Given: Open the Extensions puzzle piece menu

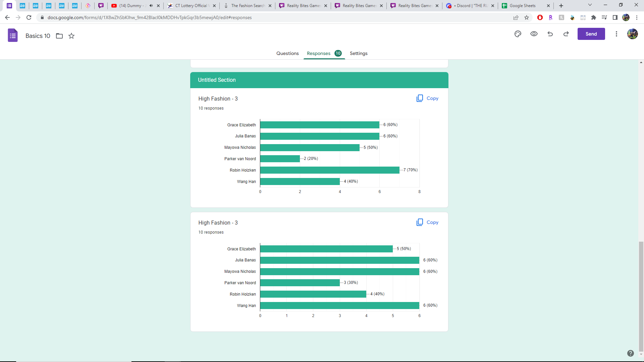Looking at the screenshot, I should 594,17.
